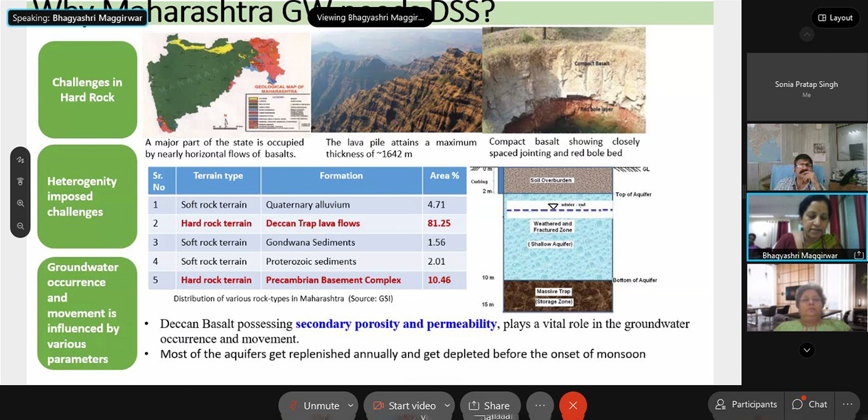Viewport: 868px width, 420px height.
Task: Click the 'Heterogenity imposed challenges' green box
Action: [87, 196]
